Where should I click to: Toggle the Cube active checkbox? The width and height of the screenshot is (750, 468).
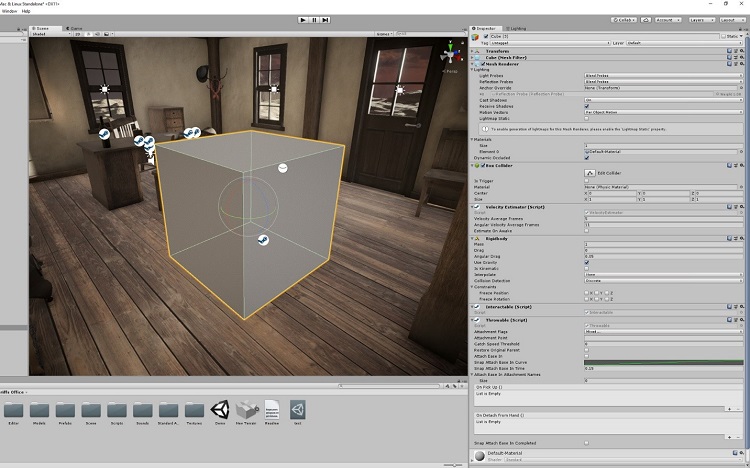tap(486, 36)
